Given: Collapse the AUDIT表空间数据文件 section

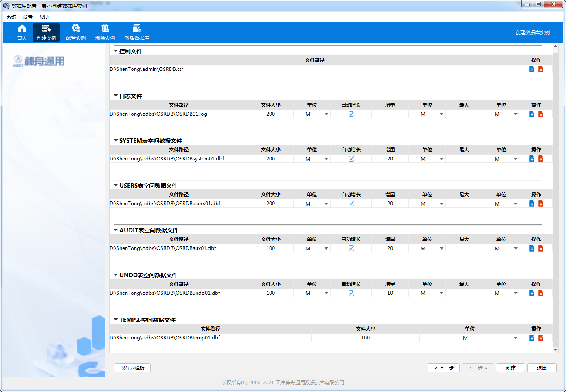Looking at the screenshot, I should click(116, 230).
